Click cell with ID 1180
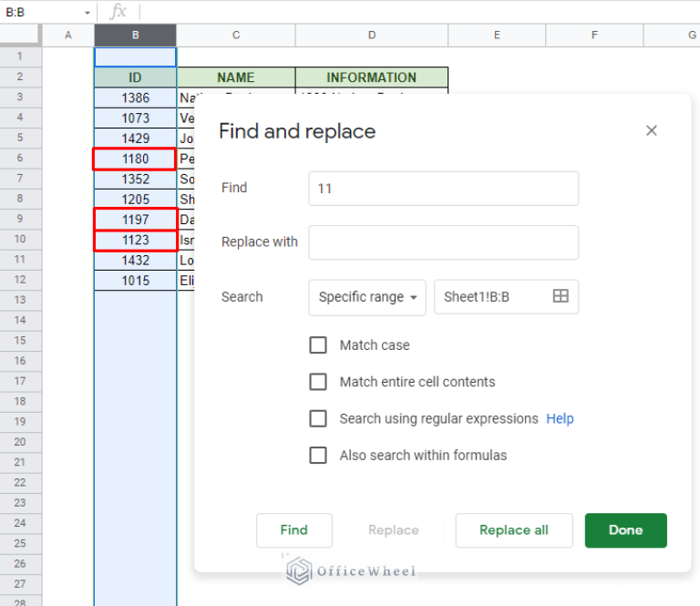 135,159
